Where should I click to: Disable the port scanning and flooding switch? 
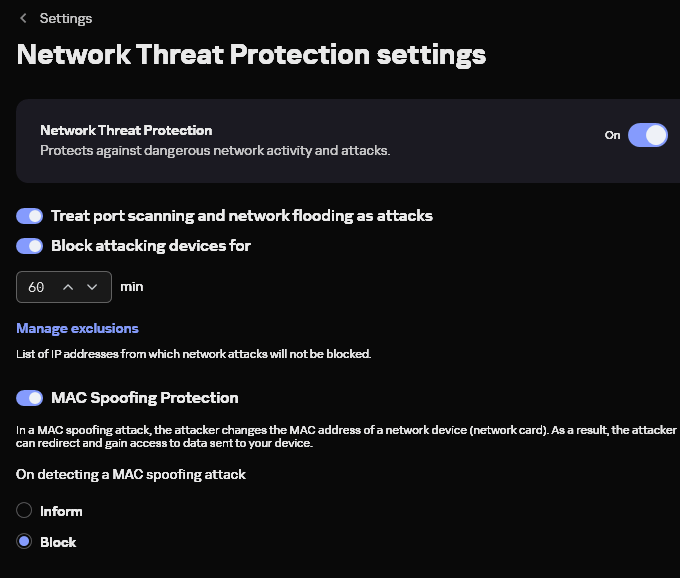click(30, 216)
